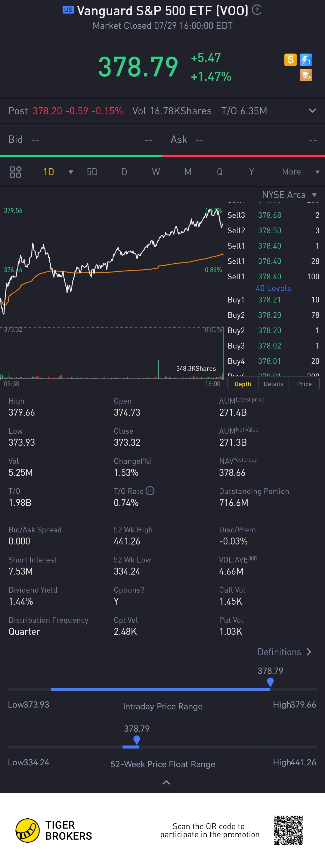Tap the High 379.66 value
Viewport: 325px width, 868px height.
pos(22,412)
